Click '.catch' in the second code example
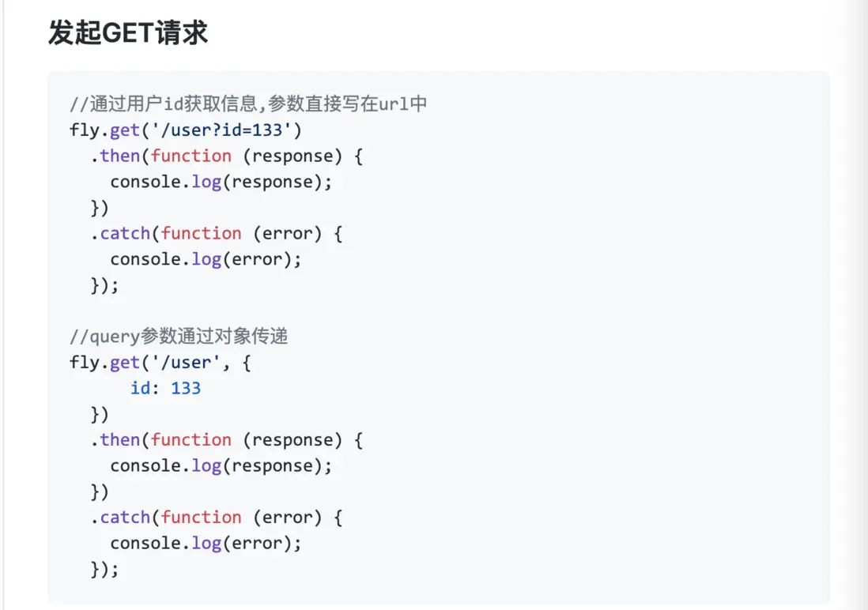The height and width of the screenshot is (610, 868). coord(125,517)
